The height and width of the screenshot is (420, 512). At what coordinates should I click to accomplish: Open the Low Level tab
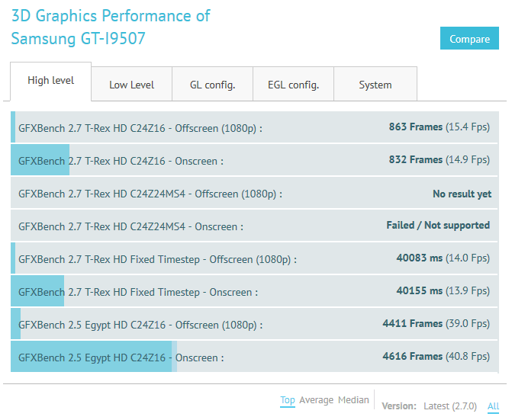tap(131, 85)
